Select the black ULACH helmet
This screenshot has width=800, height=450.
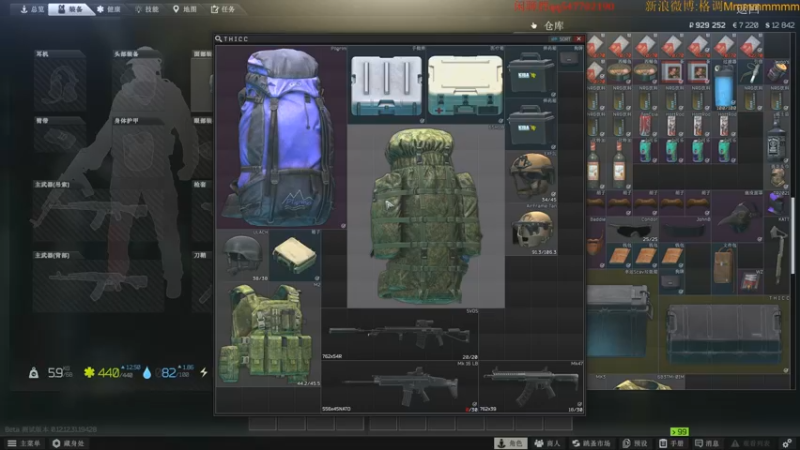tap(243, 255)
